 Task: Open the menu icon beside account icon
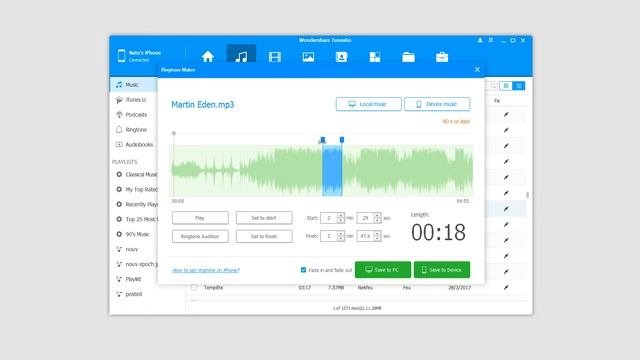click(x=491, y=40)
